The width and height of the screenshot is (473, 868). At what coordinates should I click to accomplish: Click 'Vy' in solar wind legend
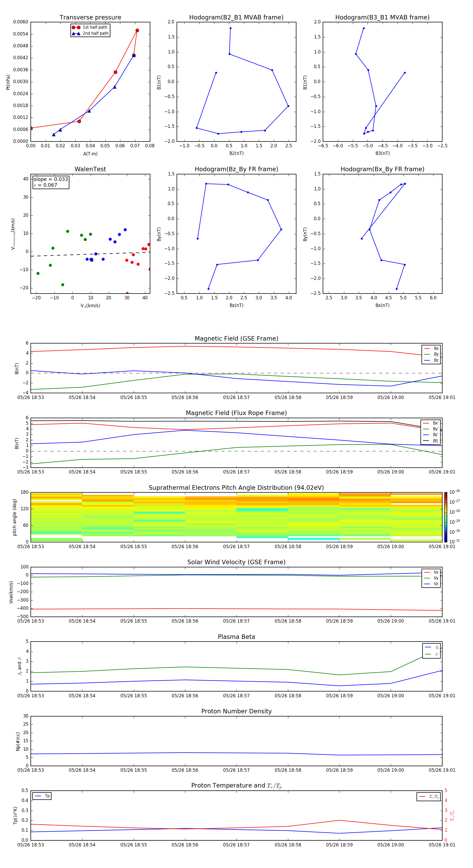tap(431, 578)
